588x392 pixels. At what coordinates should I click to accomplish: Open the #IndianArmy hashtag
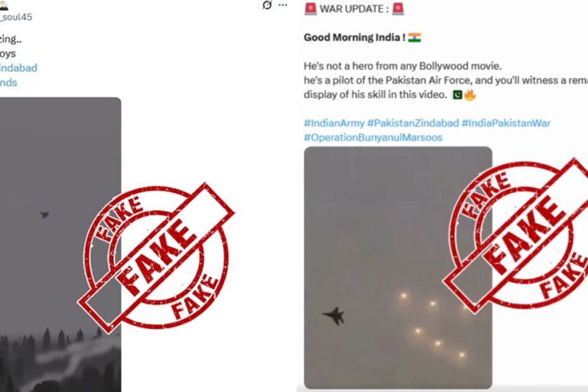pyautogui.click(x=334, y=123)
